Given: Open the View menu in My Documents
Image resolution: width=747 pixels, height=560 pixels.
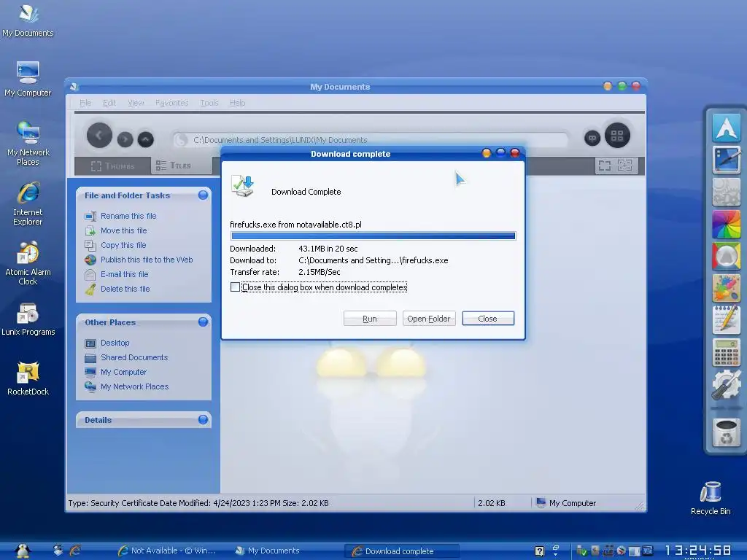Looking at the screenshot, I should (136, 103).
